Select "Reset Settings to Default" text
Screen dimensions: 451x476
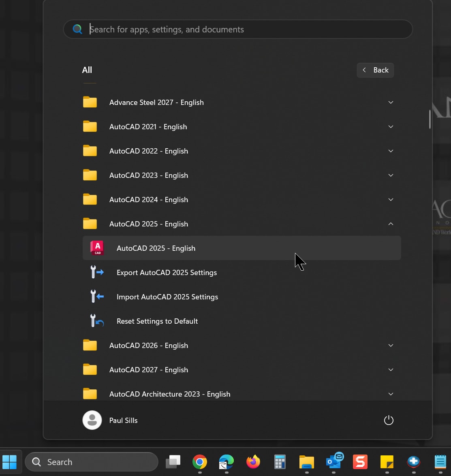157,321
